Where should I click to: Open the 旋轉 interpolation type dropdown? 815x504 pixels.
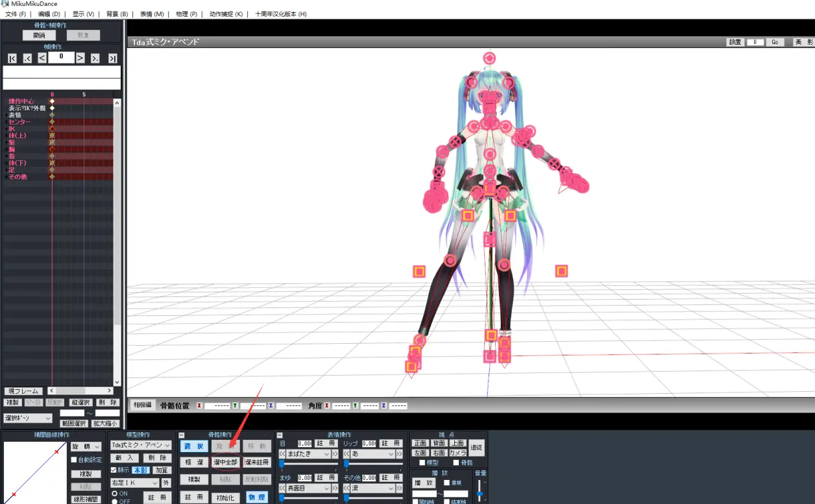tap(86, 447)
